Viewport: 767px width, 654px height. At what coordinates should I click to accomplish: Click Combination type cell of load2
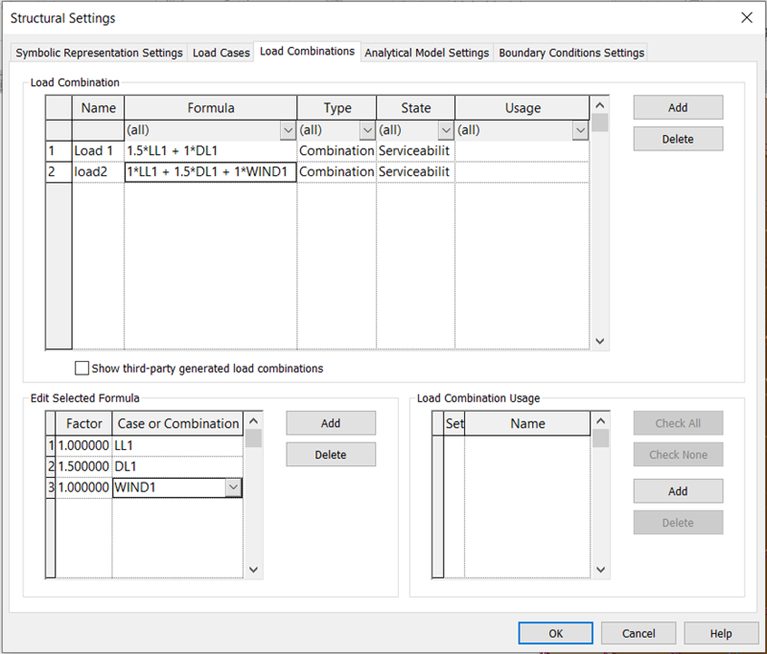[337, 172]
